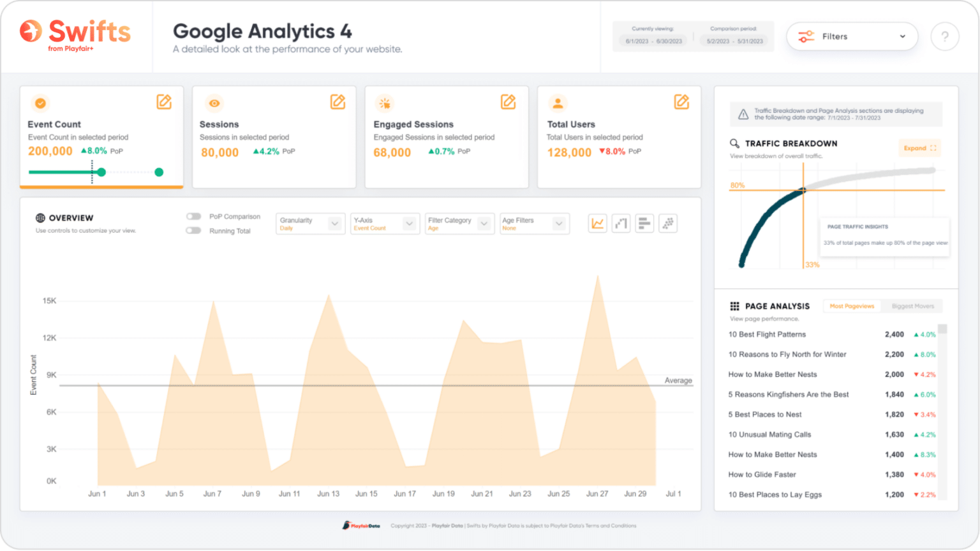Enable the PoP Comparison toggle
This screenshot has width=980, height=551.
coord(193,216)
